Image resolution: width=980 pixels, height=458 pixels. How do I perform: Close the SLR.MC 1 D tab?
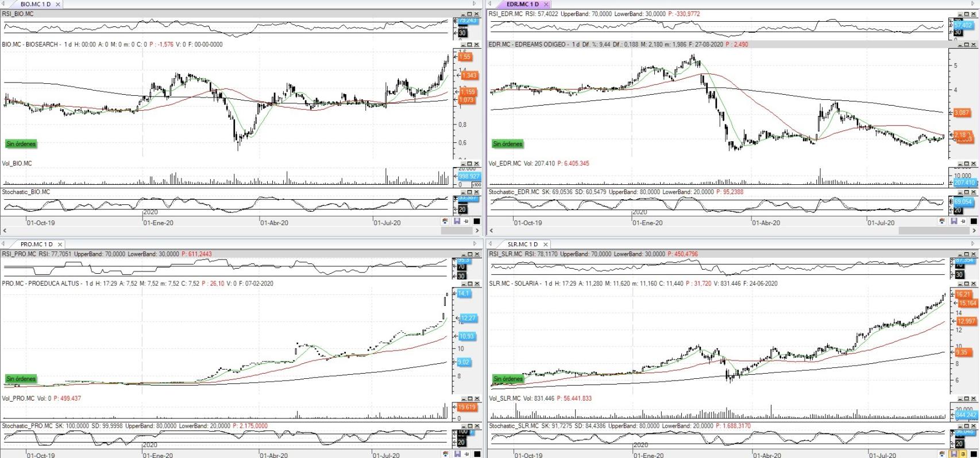pos(546,244)
